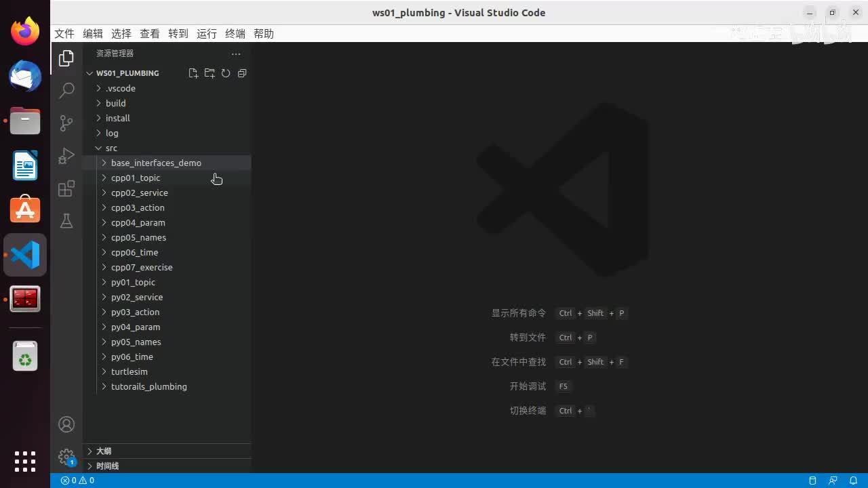Open the Search view in activity bar
This screenshot has height=488, width=868.
click(66, 90)
